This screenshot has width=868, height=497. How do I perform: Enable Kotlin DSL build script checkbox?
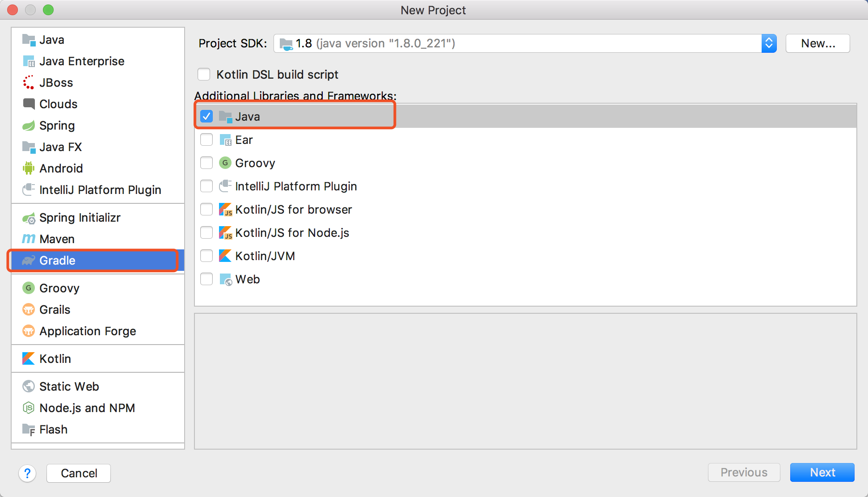click(204, 75)
